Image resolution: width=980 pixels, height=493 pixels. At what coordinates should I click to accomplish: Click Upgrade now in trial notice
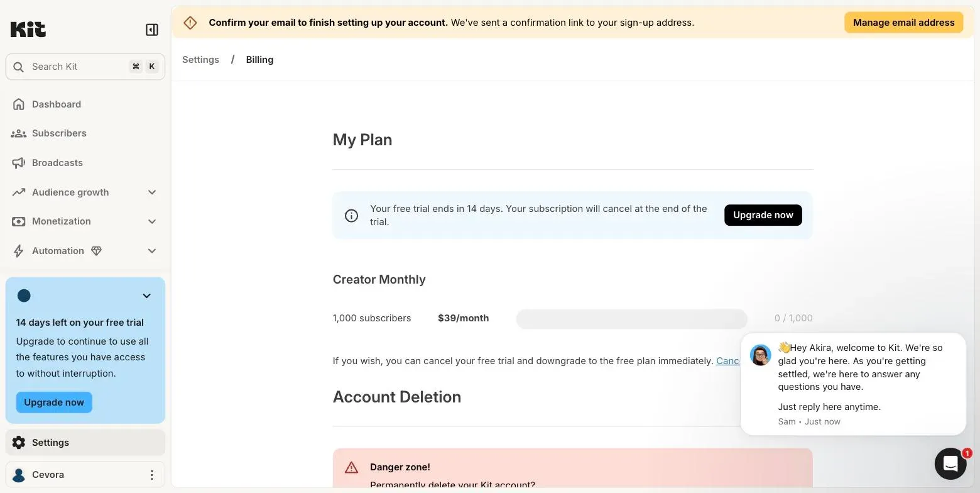(763, 215)
